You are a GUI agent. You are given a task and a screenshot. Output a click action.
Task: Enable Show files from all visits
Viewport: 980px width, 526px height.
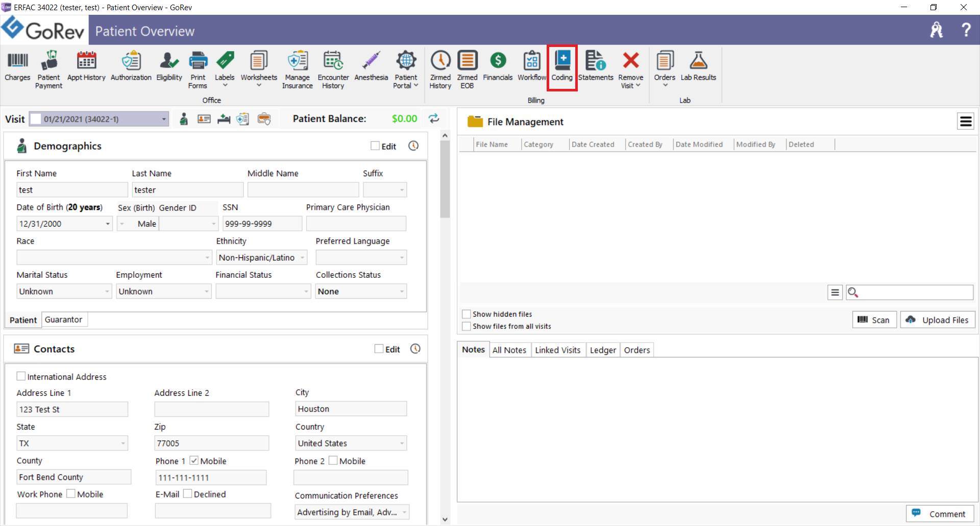466,326
